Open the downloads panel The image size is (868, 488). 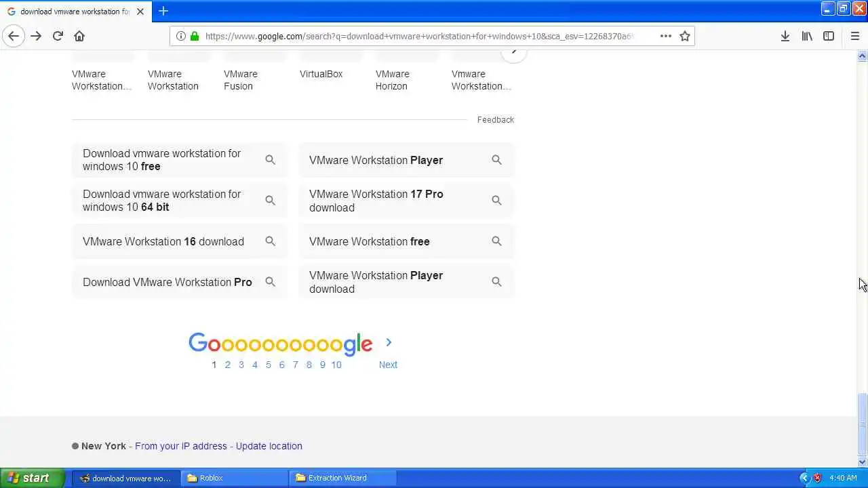785,36
